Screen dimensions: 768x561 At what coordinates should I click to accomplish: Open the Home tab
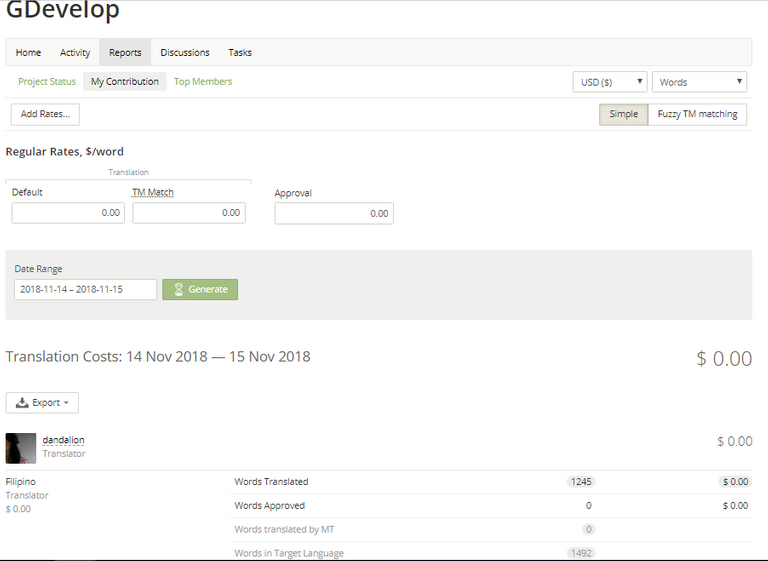tap(28, 52)
